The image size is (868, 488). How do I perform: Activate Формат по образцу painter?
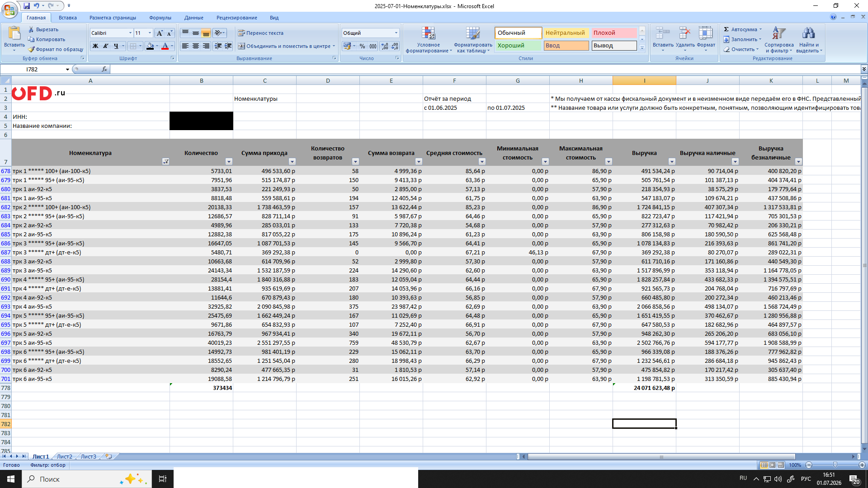point(56,49)
